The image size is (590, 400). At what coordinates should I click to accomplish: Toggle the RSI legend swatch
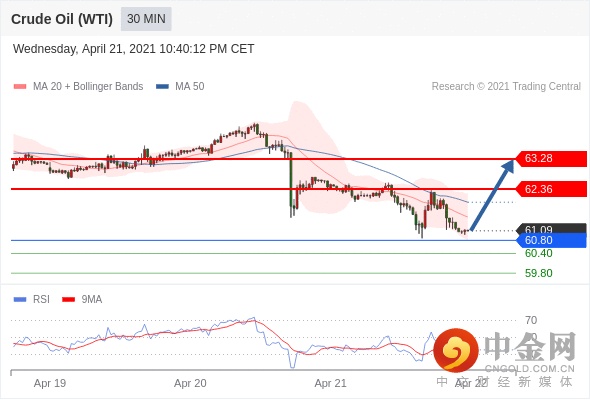[x=20, y=300]
